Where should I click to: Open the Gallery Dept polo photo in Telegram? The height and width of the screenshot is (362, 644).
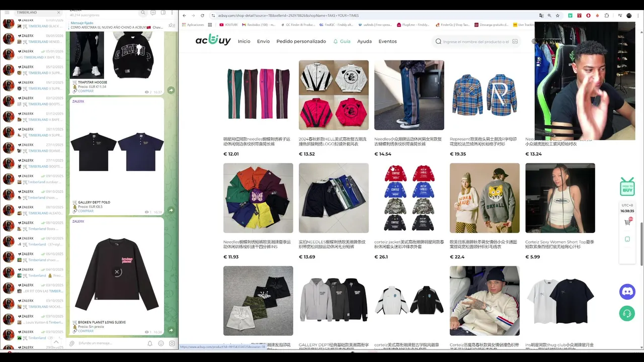pyautogui.click(x=117, y=151)
